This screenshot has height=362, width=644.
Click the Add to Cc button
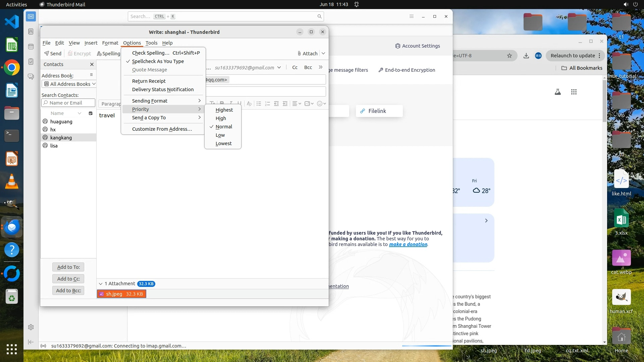click(x=68, y=279)
